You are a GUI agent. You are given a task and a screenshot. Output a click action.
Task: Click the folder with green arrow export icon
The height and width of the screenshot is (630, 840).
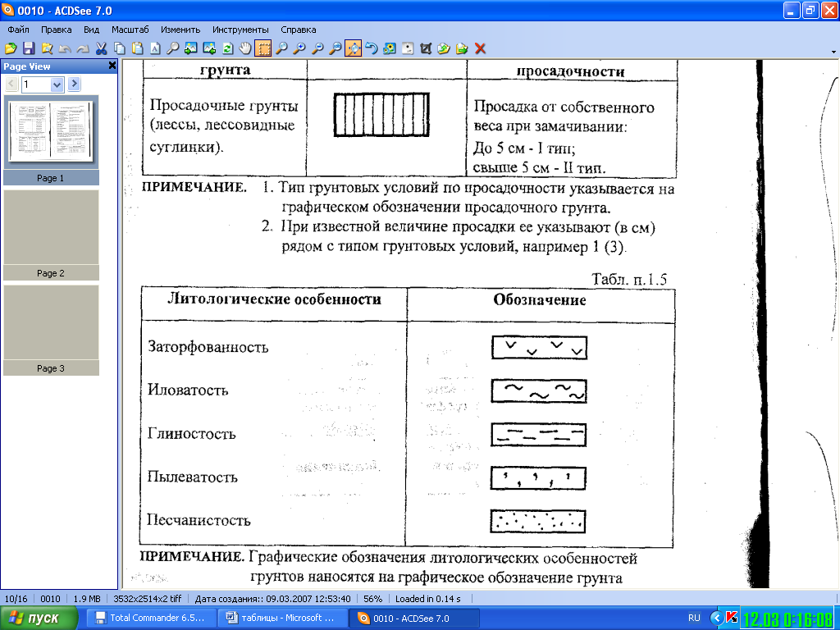pyautogui.click(x=462, y=48)
